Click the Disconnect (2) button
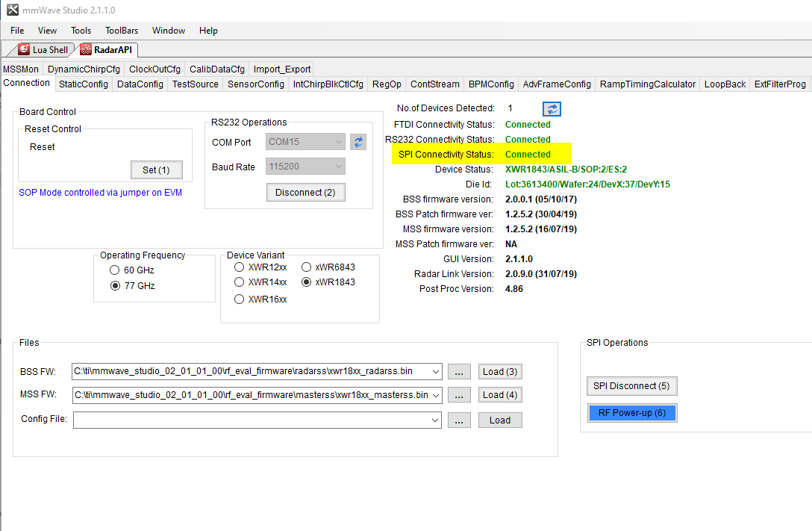The image size is (812, 531). (x=305, y=192)
